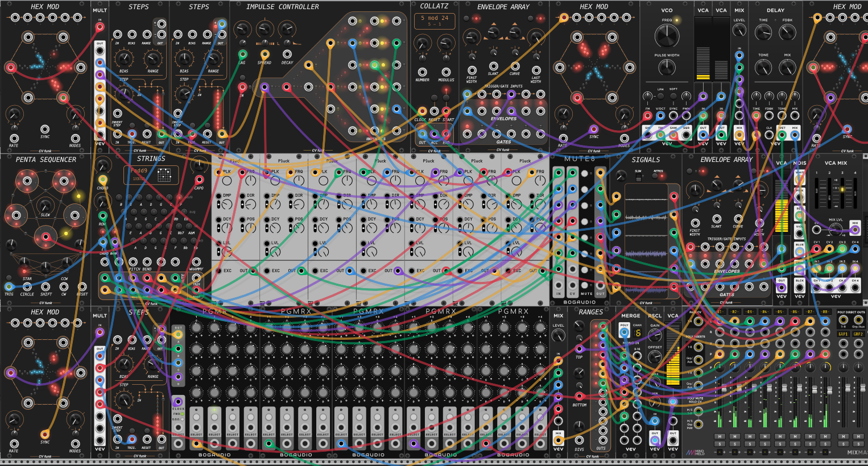868x466 pixels.
Task: Click the Strings Fadd9 chord display
Action: pyautogui.click(x=151, y=175)
